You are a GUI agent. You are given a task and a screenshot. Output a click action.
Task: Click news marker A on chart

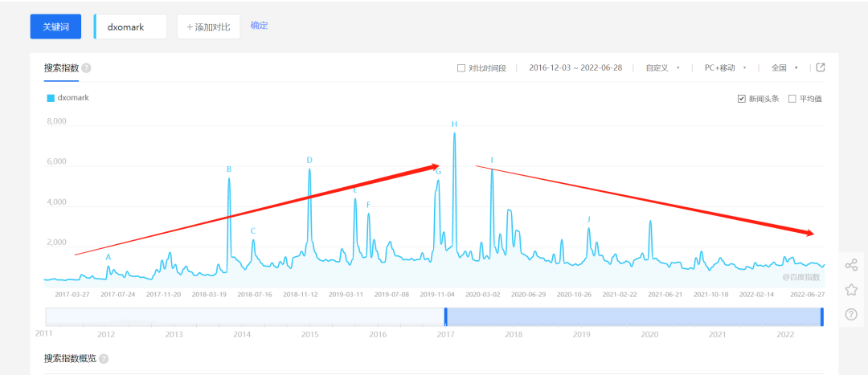108,257
